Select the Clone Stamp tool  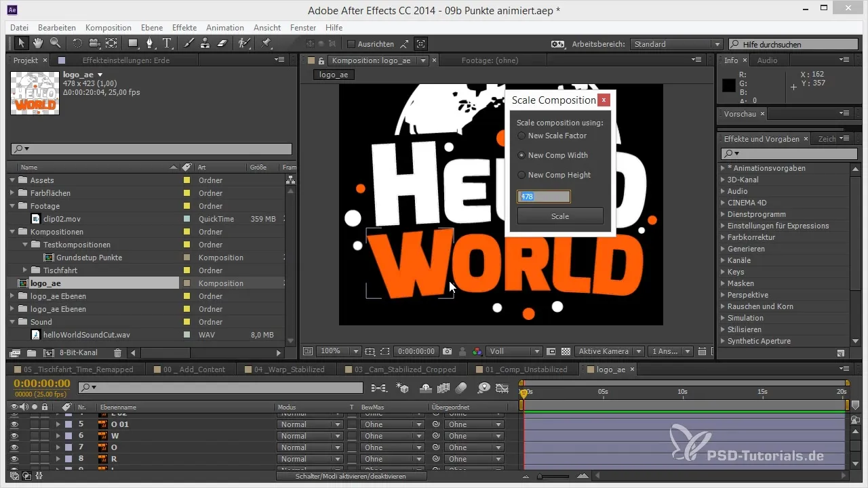[206, 43]
